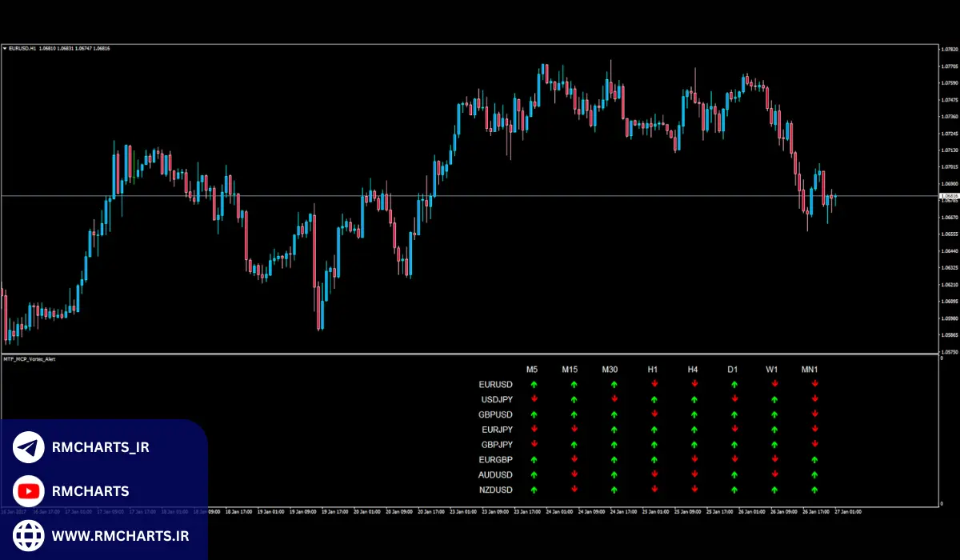The width and height of the screenshot is (960, 560).
Task: Click the MTF_MCP_Vortex_Alert indicator label
Action: (x=30, y=360)
